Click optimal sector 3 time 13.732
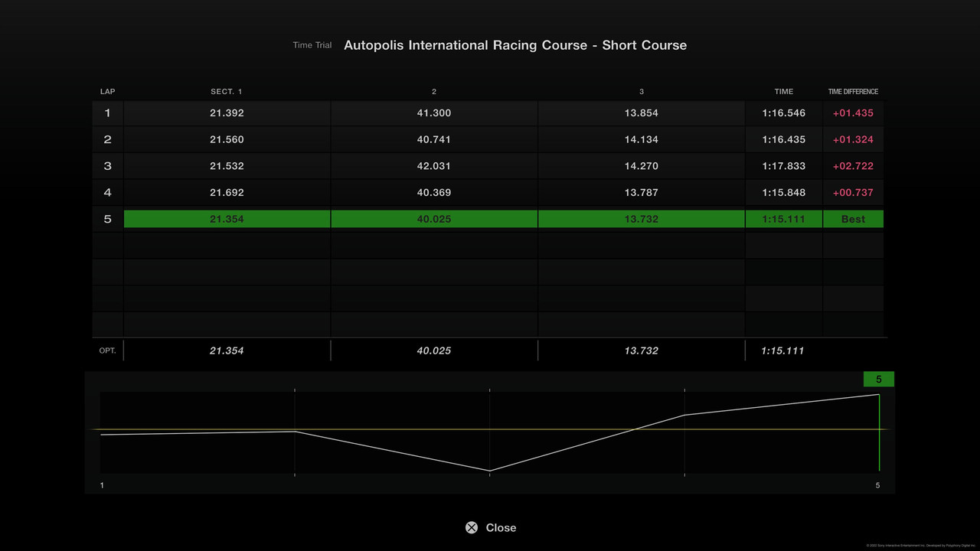This screenshot has height=551, width=980. [x=642, y=350]
